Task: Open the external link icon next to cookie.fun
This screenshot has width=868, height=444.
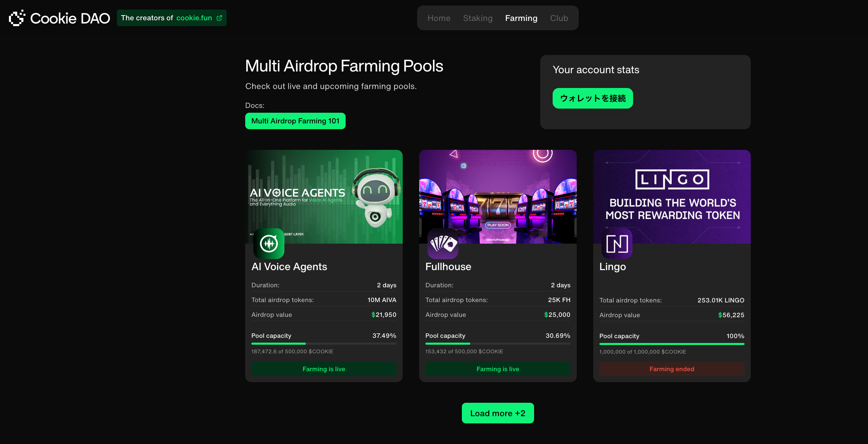Action: coord(219,18)
